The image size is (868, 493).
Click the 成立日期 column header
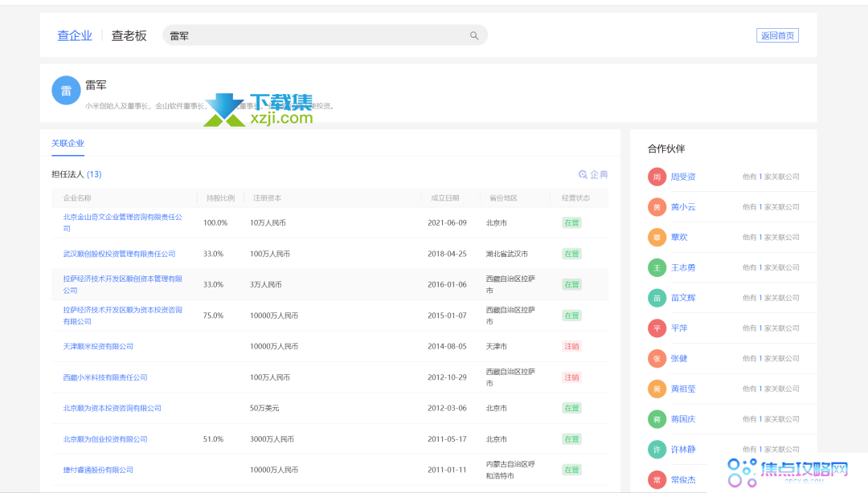pos(445,198)
